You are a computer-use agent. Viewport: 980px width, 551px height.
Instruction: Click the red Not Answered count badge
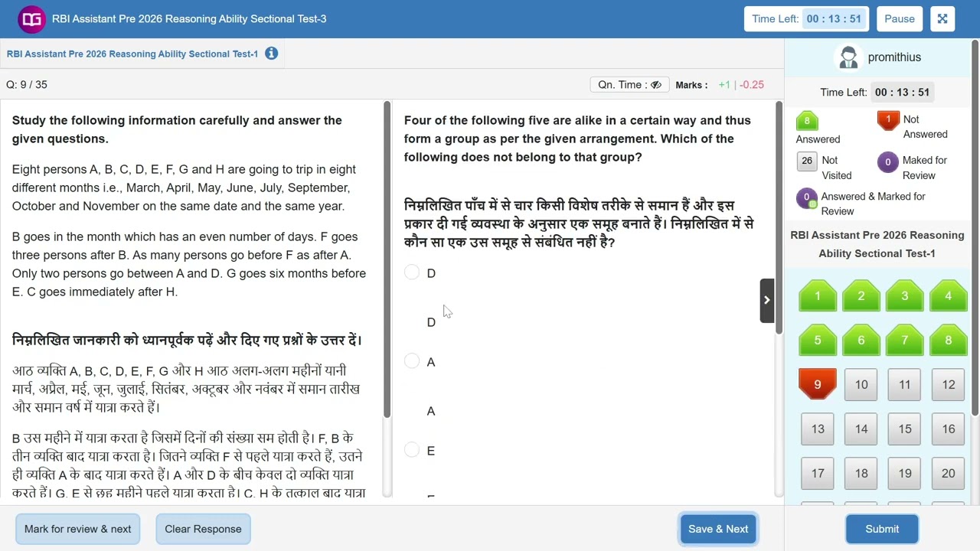click(888, 120)
